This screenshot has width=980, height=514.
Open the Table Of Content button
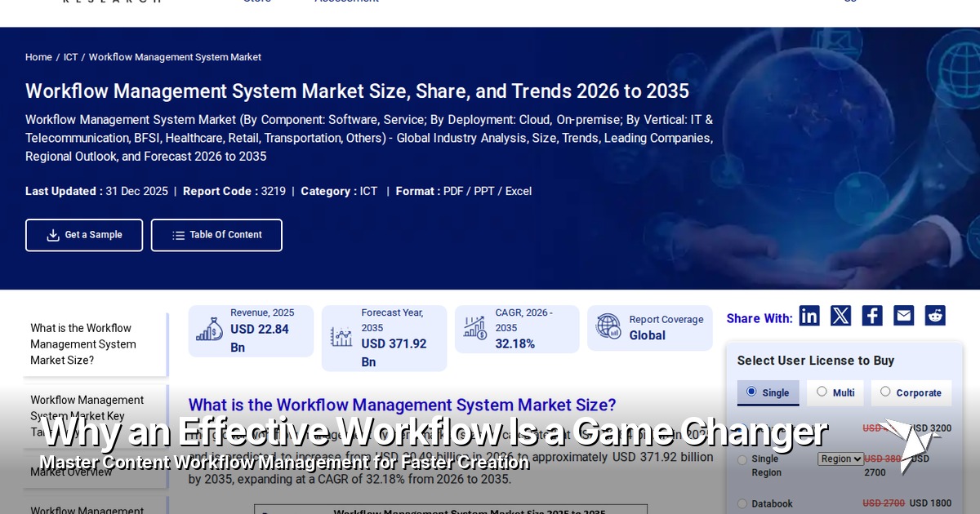pyautogui.click(x=216, y=235)
